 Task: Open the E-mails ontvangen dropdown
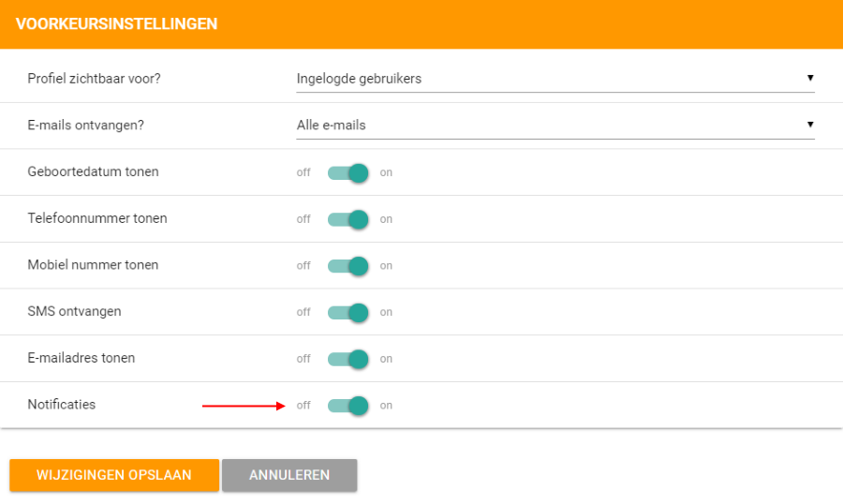pyautogui.click(x=555, y=126)
